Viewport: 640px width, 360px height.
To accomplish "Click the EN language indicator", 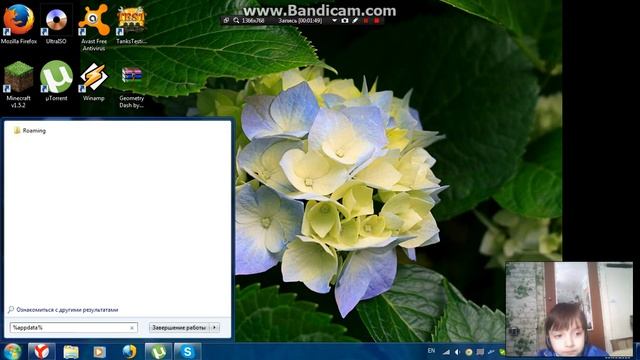I will point(431,351).
